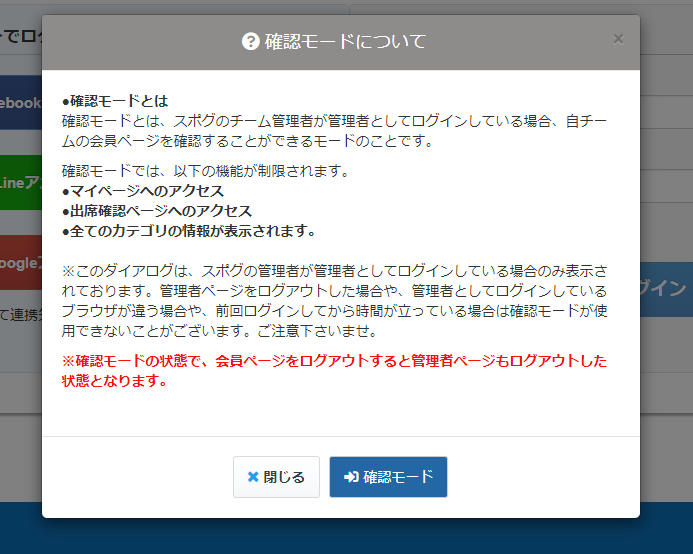693x554 pixels.
Task: Click the heading ●確認モードとは
Action: point(115,101)
